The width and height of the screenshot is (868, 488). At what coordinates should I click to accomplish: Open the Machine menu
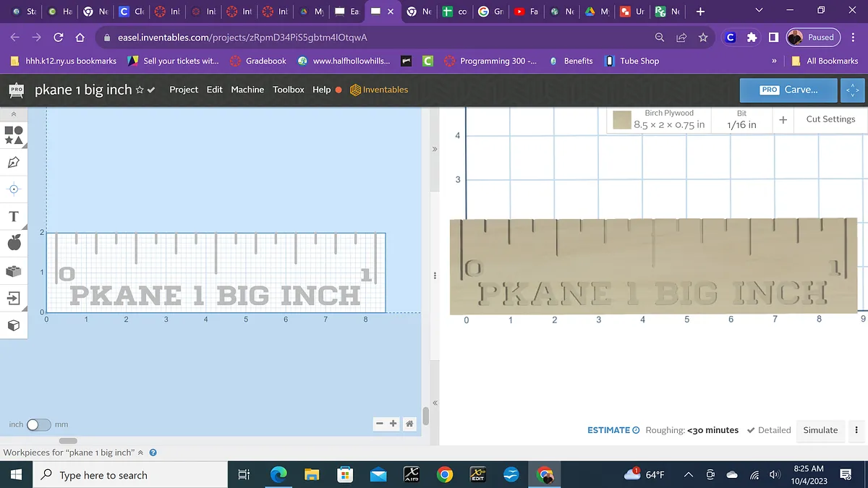tap(247, 90)
